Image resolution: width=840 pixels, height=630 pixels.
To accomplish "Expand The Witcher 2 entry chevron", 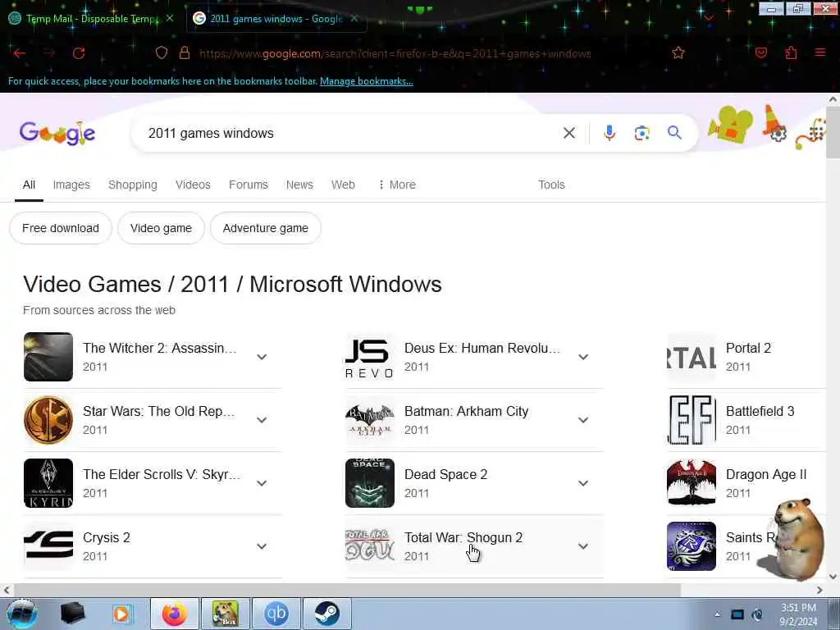I will (x=262, y=357).
